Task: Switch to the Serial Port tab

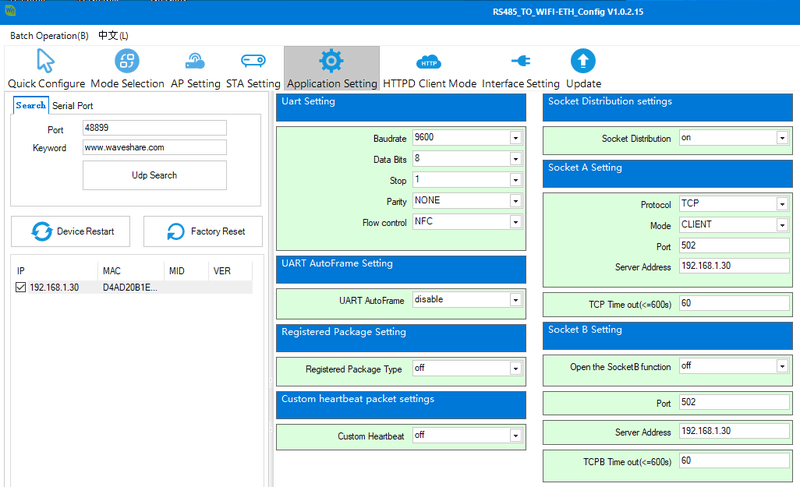Action: pos(73,106)
